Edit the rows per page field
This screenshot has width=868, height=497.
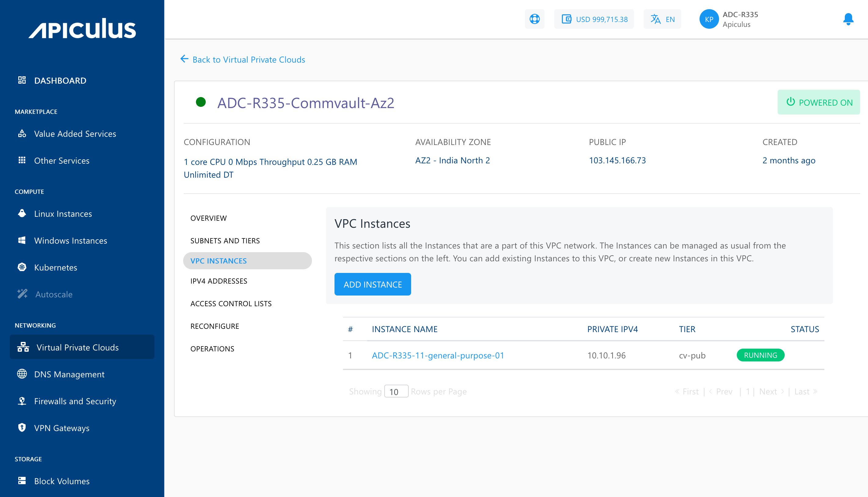(x=396, y=391)
